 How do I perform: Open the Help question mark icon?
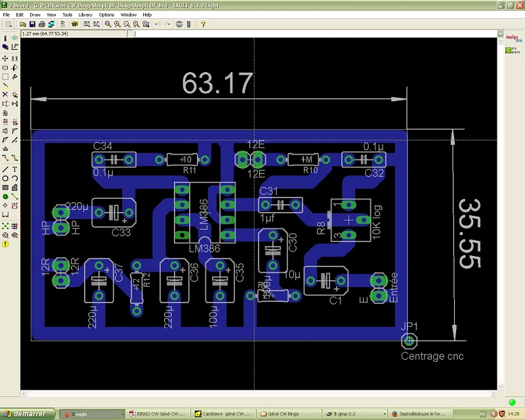coord(203,24)
